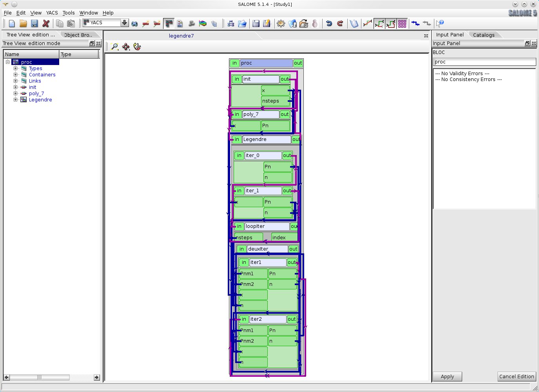539x392 pixels.
Task: Click the Create new YACS schema icon
Action: (231, 23)
